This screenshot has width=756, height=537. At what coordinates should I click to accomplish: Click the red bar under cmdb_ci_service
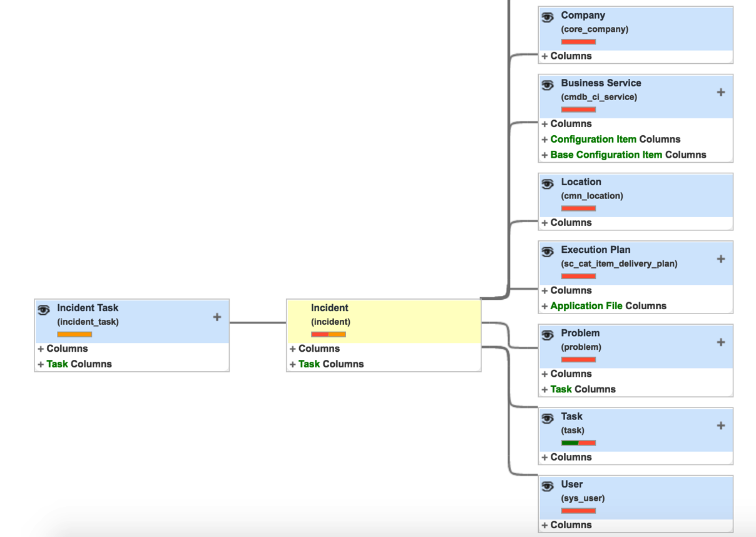click(578, 110)
